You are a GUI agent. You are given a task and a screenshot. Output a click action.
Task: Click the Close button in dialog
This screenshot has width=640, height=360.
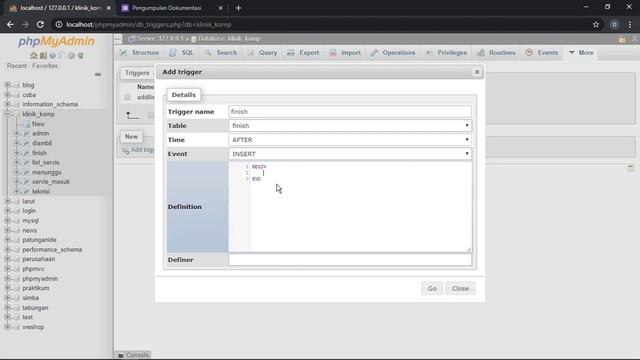pos(460,289)
